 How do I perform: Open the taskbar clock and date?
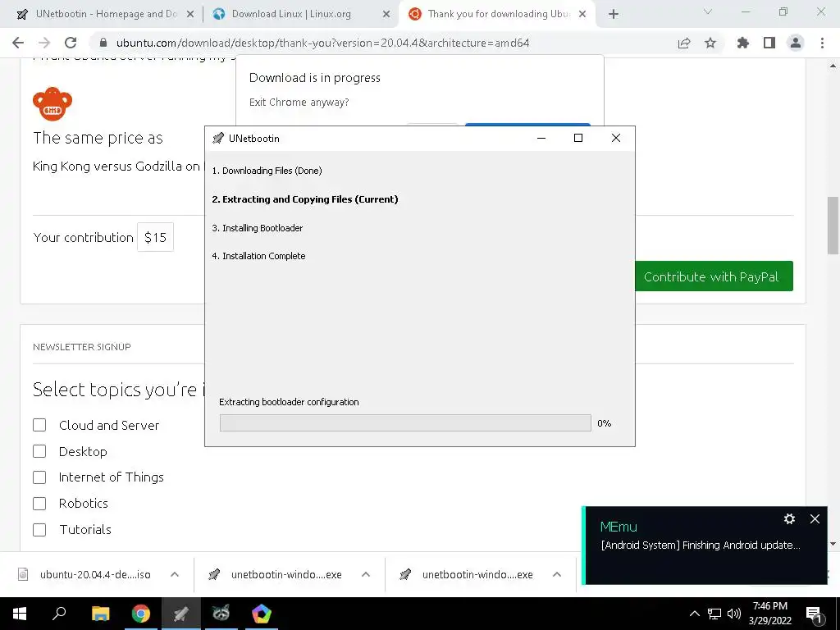pos(770,614)
